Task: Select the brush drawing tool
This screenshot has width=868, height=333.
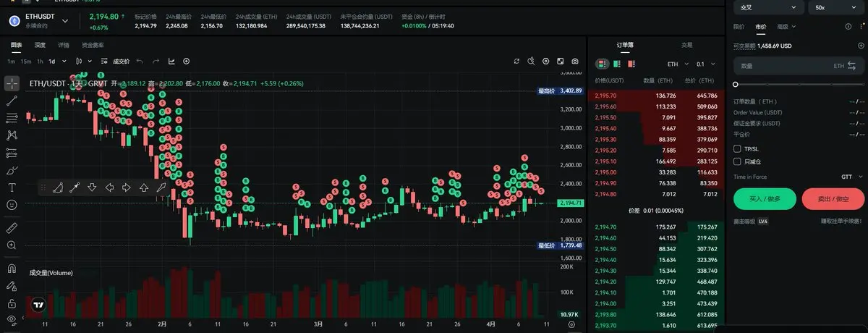Action: point(11,170)
